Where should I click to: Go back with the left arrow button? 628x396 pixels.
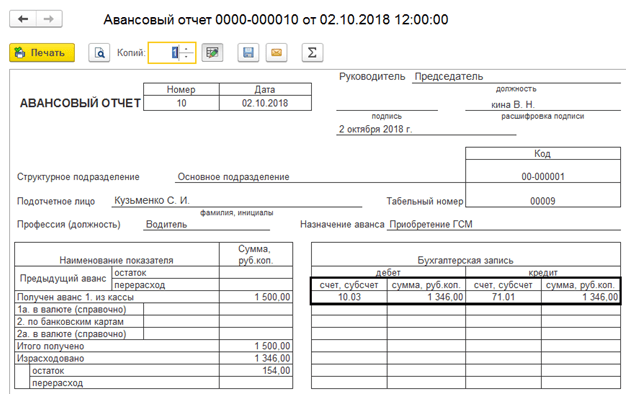(x=23, y=19)
